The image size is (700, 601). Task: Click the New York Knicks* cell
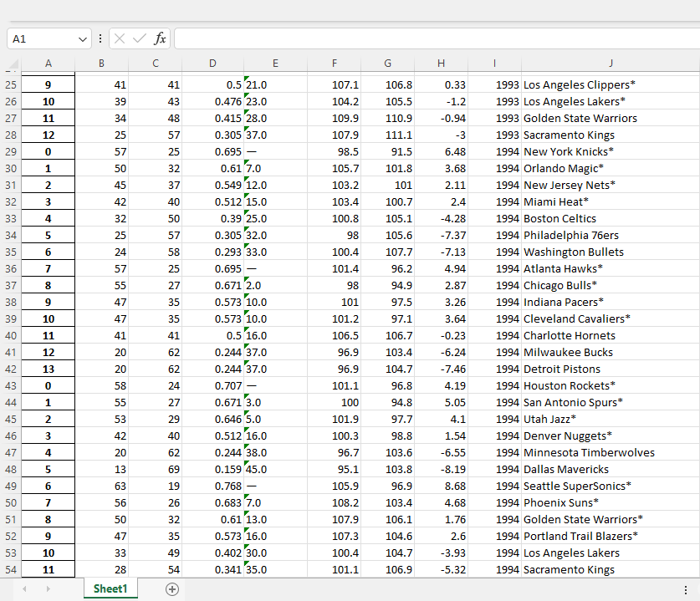click(x=611, y=151)
